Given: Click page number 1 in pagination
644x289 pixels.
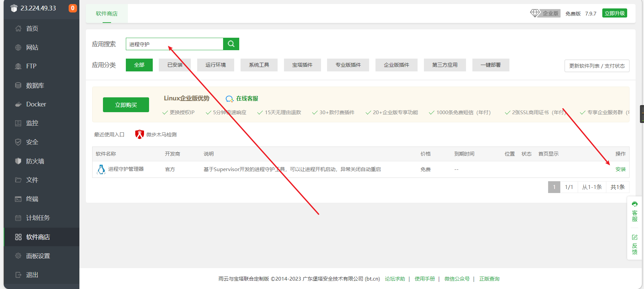Looking at the screenshot, I should coord(554,187).
